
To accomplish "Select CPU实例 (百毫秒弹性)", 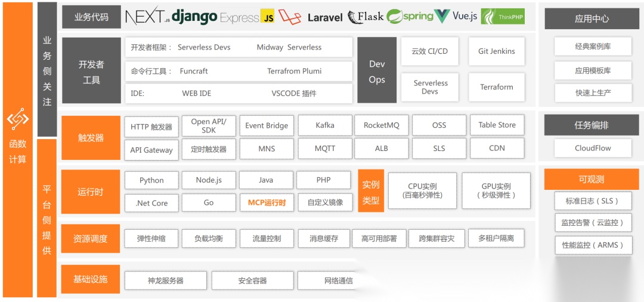I will coord(423,190).
